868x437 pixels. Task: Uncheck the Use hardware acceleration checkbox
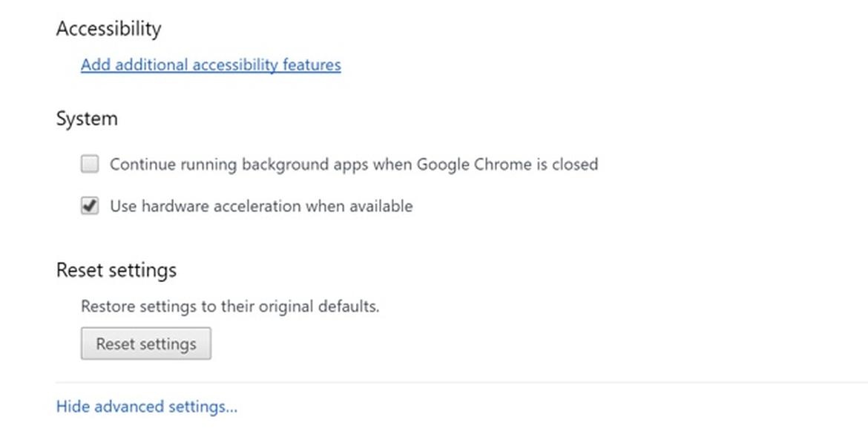point(90,206)
